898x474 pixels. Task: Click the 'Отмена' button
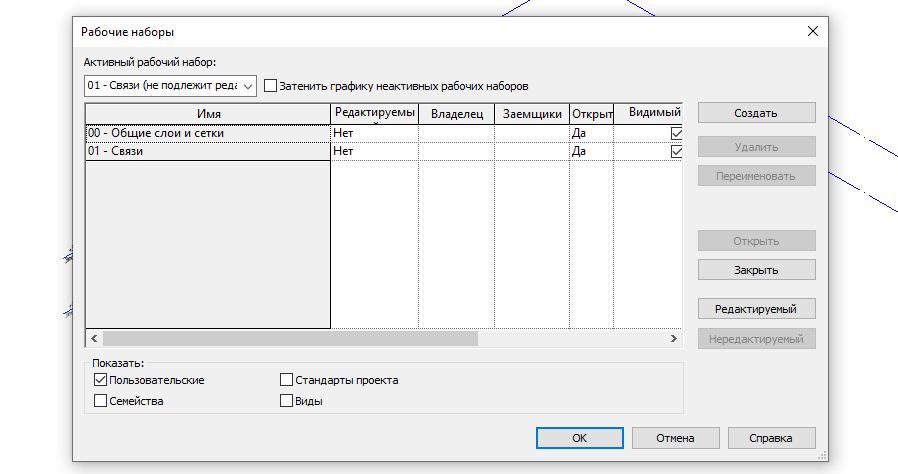pos(675,438)
